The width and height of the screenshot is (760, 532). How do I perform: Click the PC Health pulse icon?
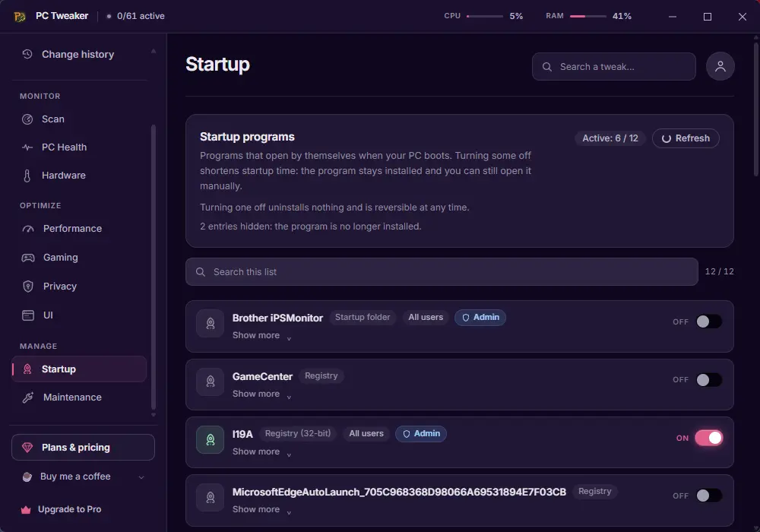tap(27, 147)
